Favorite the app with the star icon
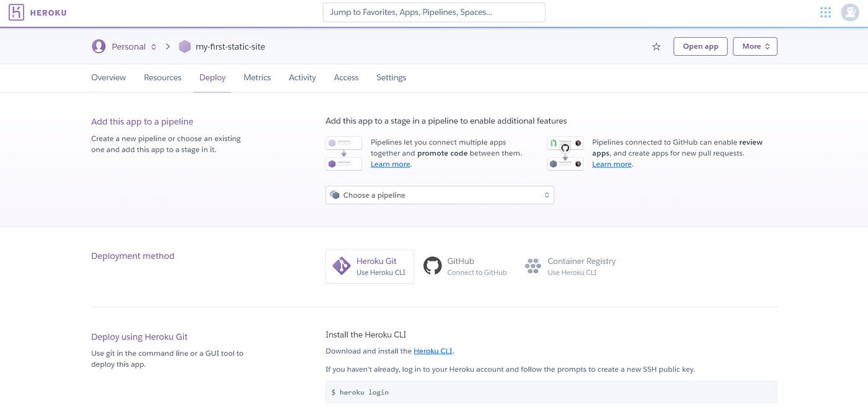The width and height of the screenshot is (868, 415). point(656,46)
